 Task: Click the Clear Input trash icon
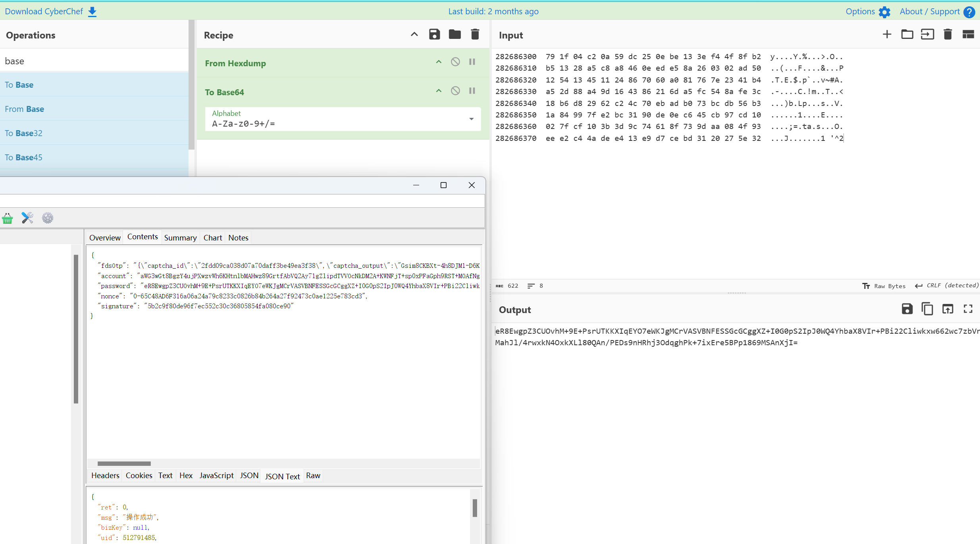947,34
